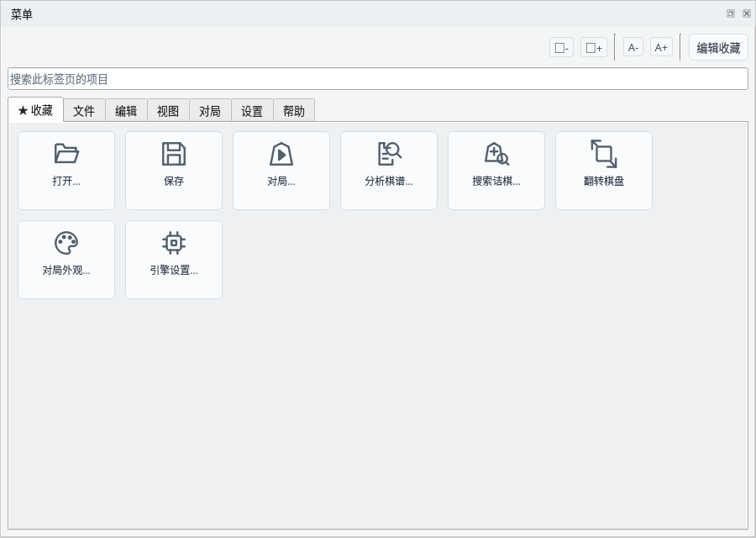
Task: Enlarge tile size with the box-plus button
Action: pyautogui.click(x=594, y=48)
